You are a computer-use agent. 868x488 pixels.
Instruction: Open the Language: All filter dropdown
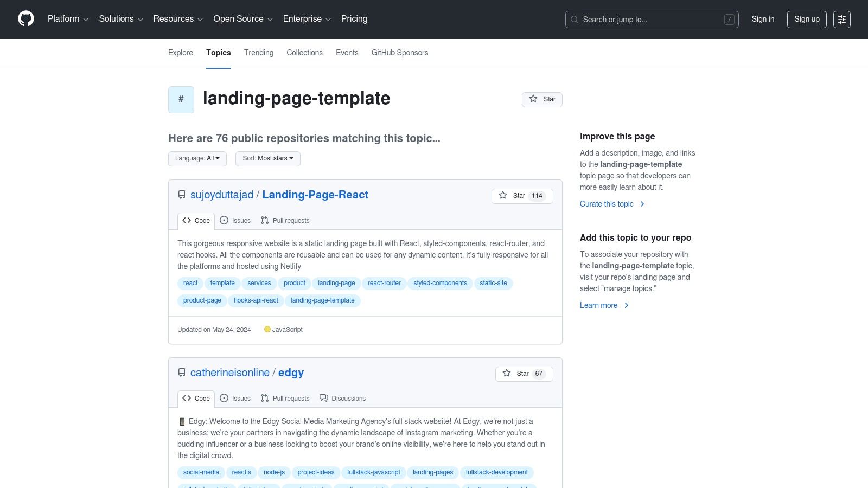tap(197, 158)
